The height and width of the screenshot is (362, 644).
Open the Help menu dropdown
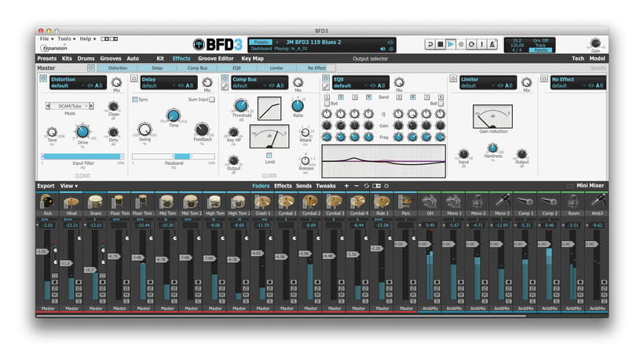click(87, 38)
